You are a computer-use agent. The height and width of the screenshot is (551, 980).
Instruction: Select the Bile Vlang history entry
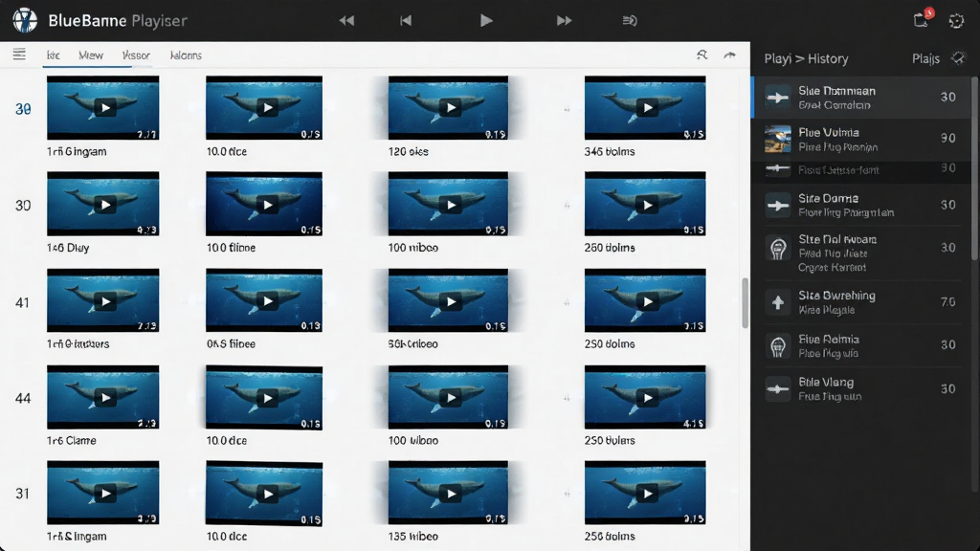tap(861, 389)
